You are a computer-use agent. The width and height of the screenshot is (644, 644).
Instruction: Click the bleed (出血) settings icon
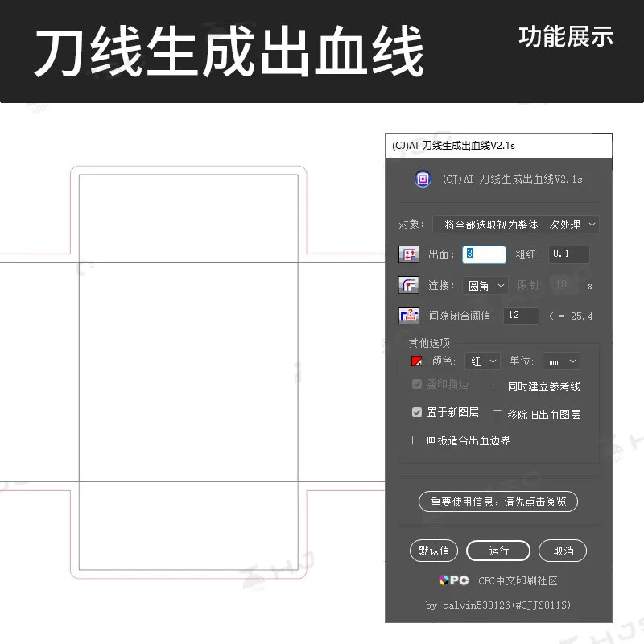tap(410, 254)
